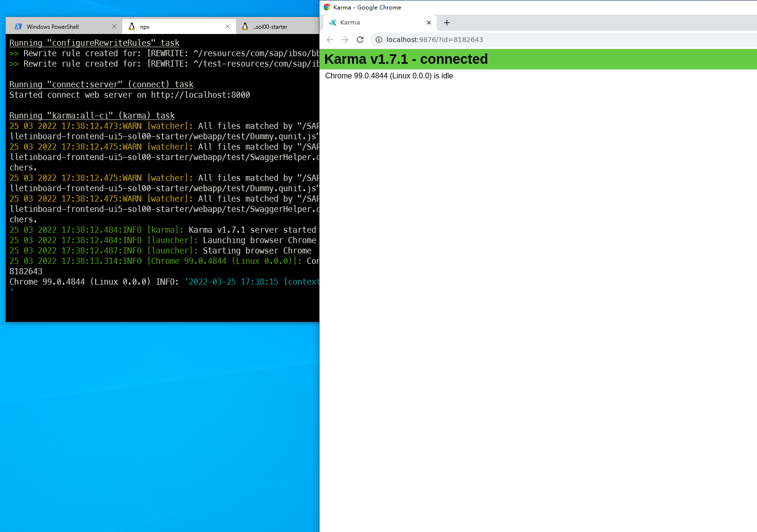Click the '8182643' id line in the terminal
757x532 pixels.
point(26,271)
